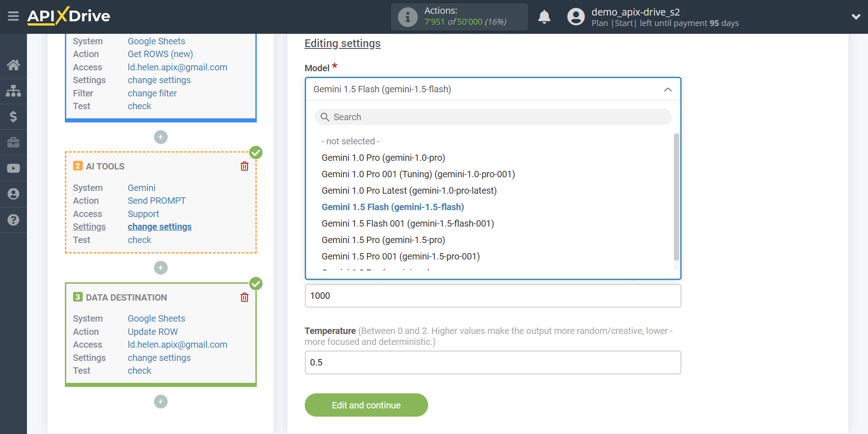Delete the AI TOOLS block

tap(244, 166)
